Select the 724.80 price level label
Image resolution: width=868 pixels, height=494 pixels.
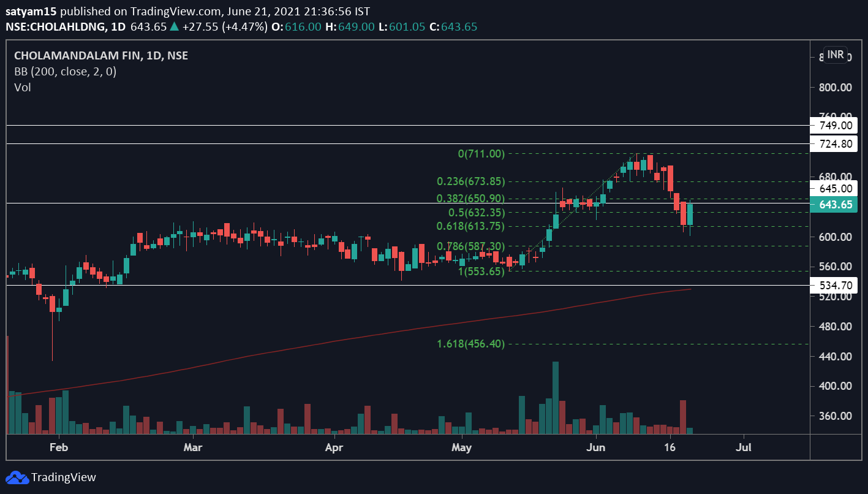tap(833, 144)
